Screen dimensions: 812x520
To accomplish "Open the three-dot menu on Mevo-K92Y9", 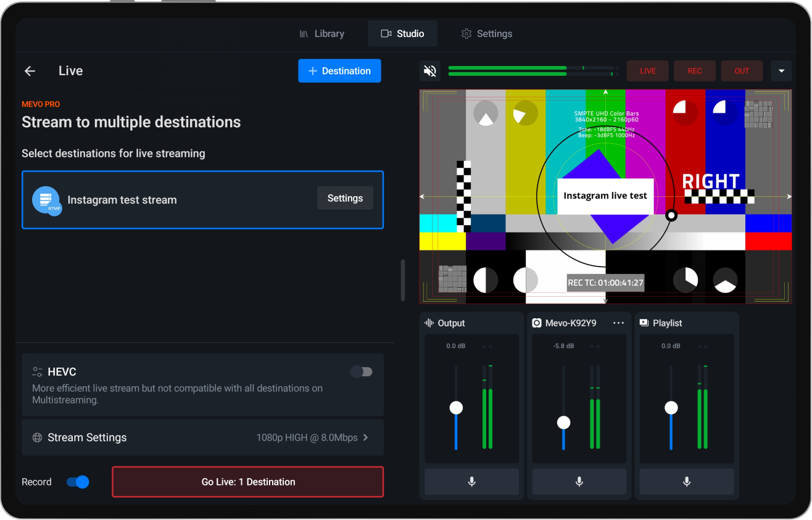I will [618, 323].
